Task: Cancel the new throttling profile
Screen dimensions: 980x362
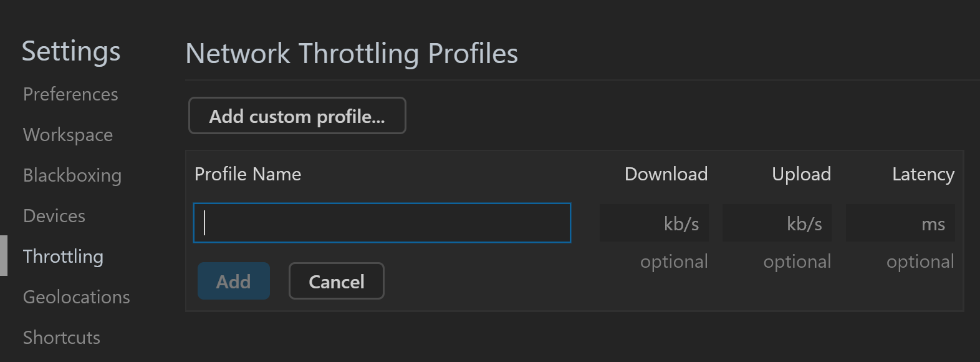Action: 337,281
